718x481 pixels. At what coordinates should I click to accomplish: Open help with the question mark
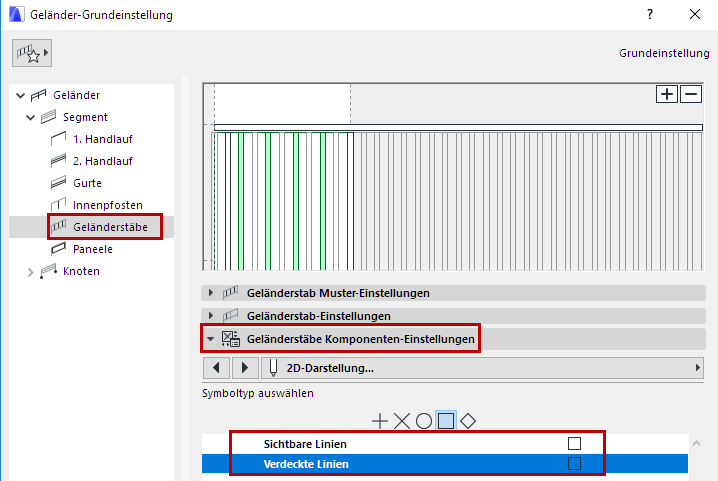click(650, 14)
